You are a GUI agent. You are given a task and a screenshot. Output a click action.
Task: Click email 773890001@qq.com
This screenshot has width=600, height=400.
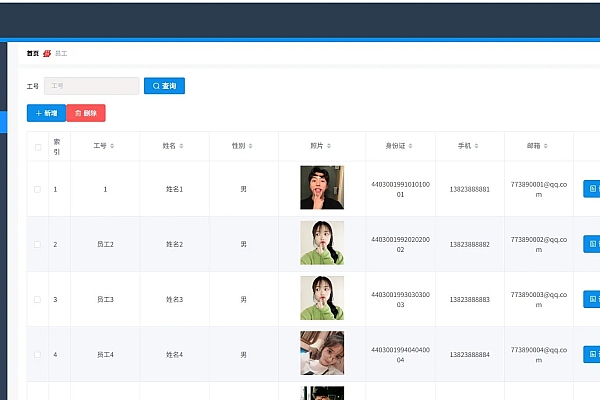(539, 189)
